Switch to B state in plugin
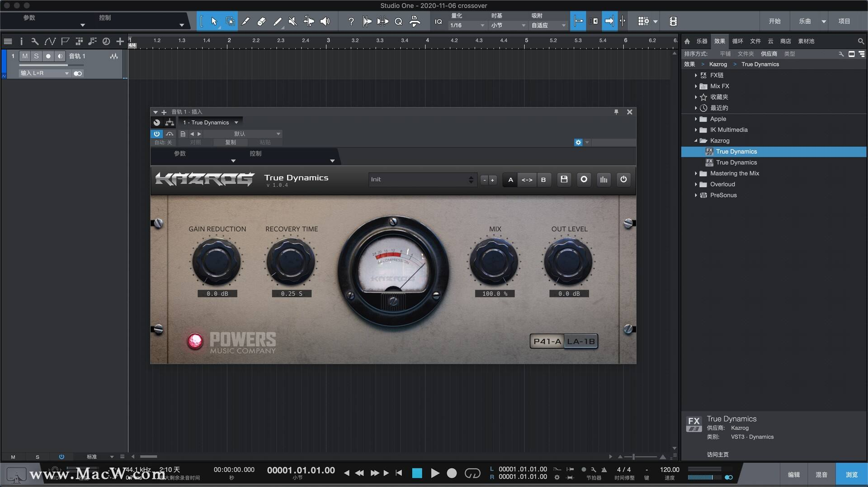The height and width of the screenshot is (487, 868). click(x=543, y=180)
